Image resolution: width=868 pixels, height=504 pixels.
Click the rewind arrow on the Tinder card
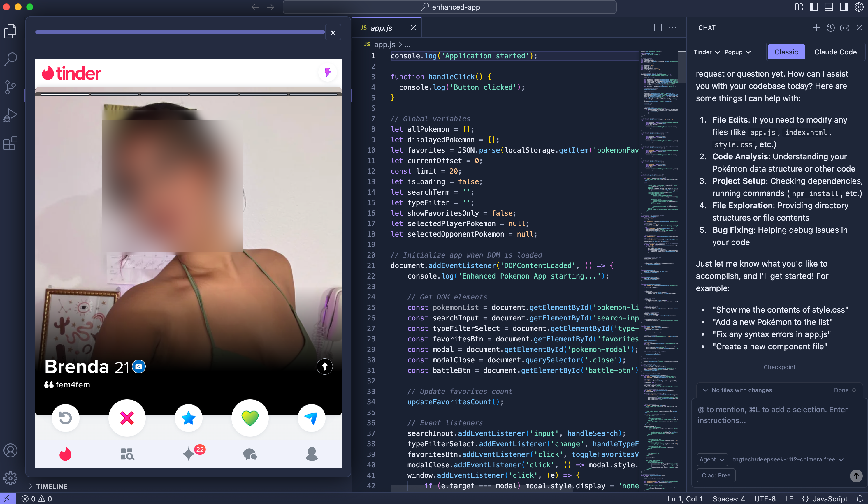pos(66,417)
